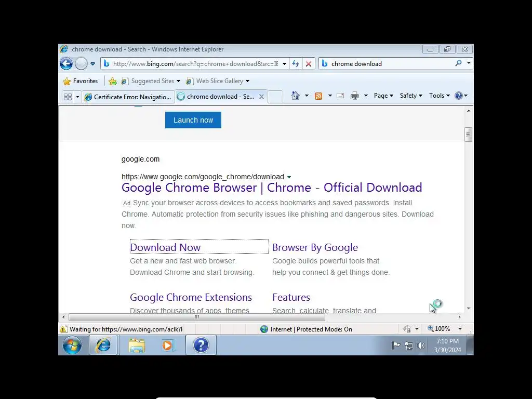Click the Help question taskbar icon

tap(201, 345)
